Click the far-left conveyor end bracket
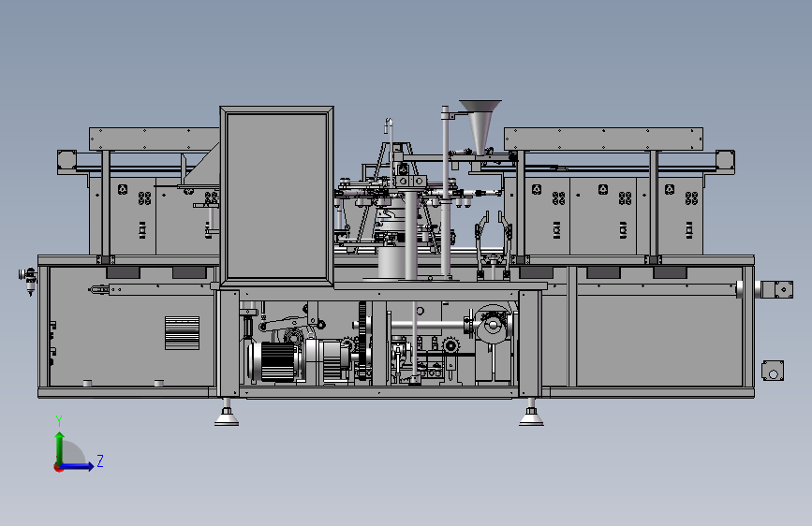 pos(66,162)
